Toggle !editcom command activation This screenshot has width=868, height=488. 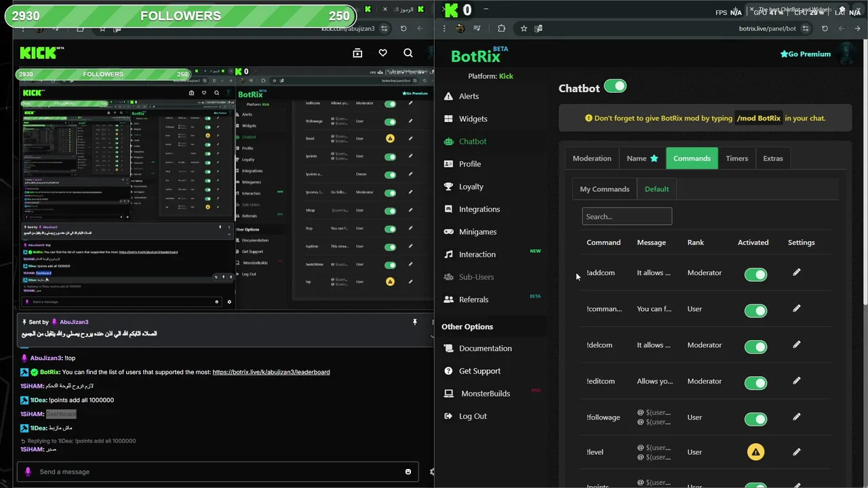coord(755,383)
